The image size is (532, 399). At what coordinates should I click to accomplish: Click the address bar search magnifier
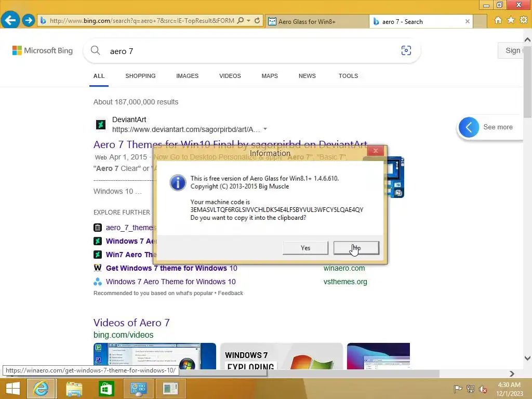(x=240, y=21)
